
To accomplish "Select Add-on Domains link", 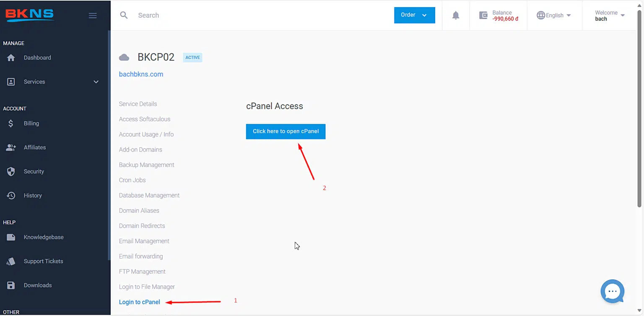I will tap(140, 150).
